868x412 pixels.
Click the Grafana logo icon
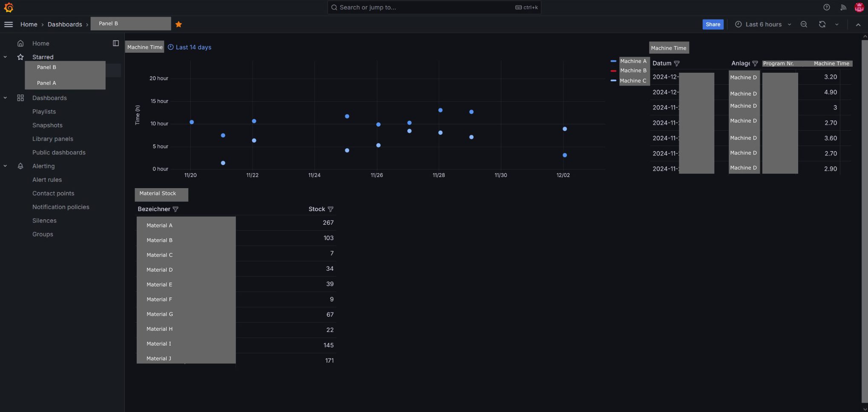pos(9,8)
